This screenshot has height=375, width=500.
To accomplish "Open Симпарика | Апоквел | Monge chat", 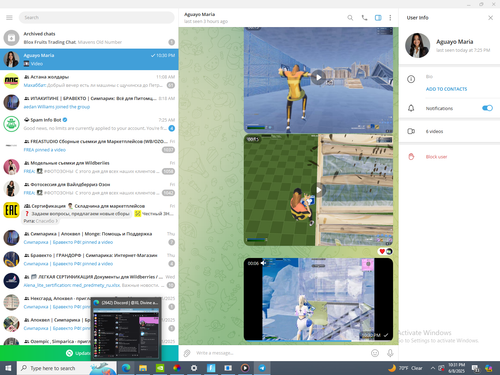I will (x=89, y=238).
